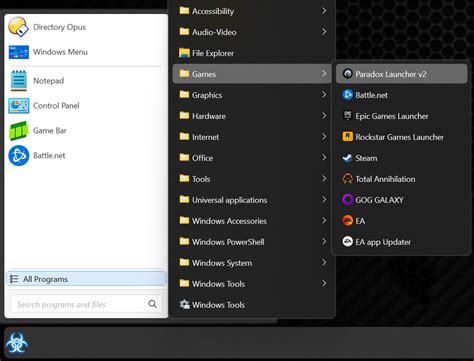
Task: Click the EA app Updater icon
Action: pyautogui.click(x=347, y=242)
